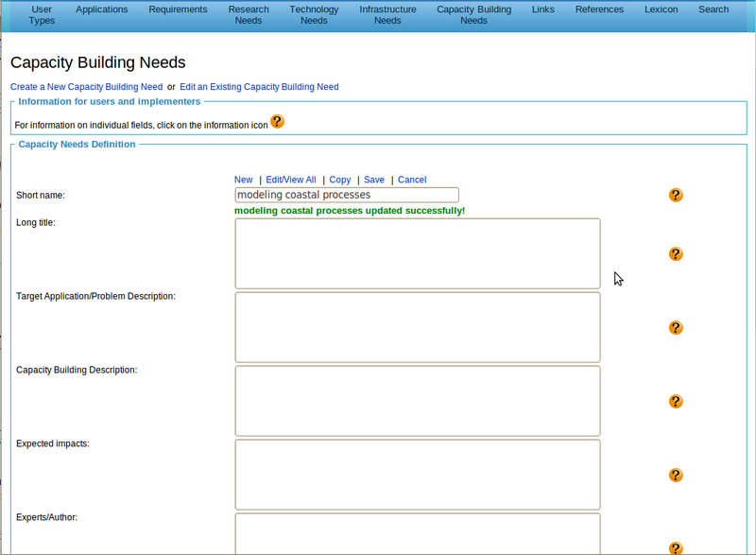Click the information icon in users section

click(x=277, y=122)
